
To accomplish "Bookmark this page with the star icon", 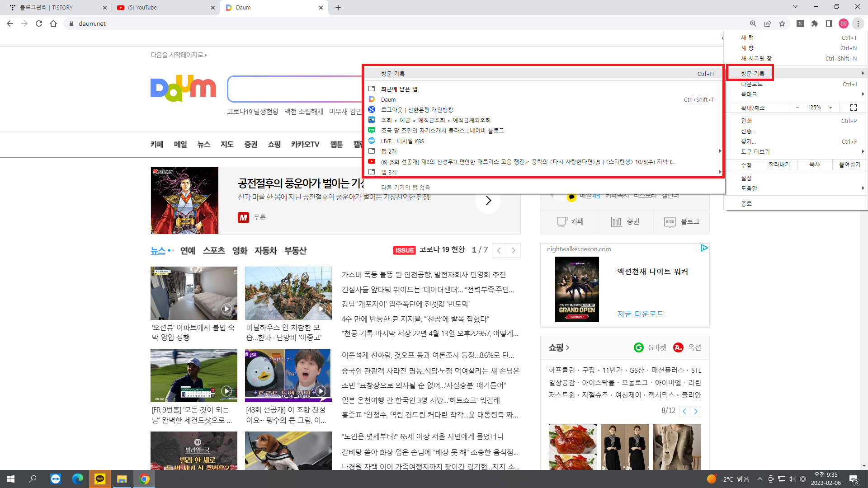I will (782, 23).
